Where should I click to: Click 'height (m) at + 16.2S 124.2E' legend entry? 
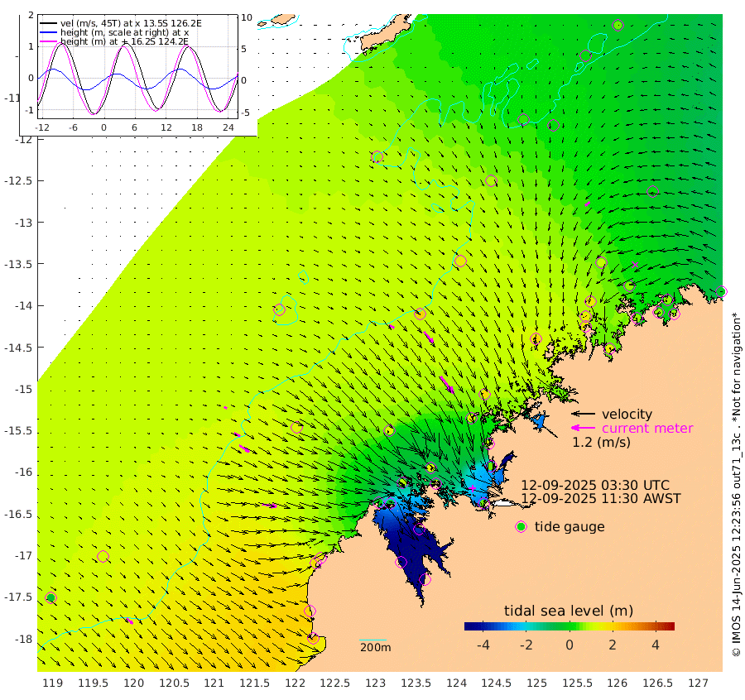[124, 42]
